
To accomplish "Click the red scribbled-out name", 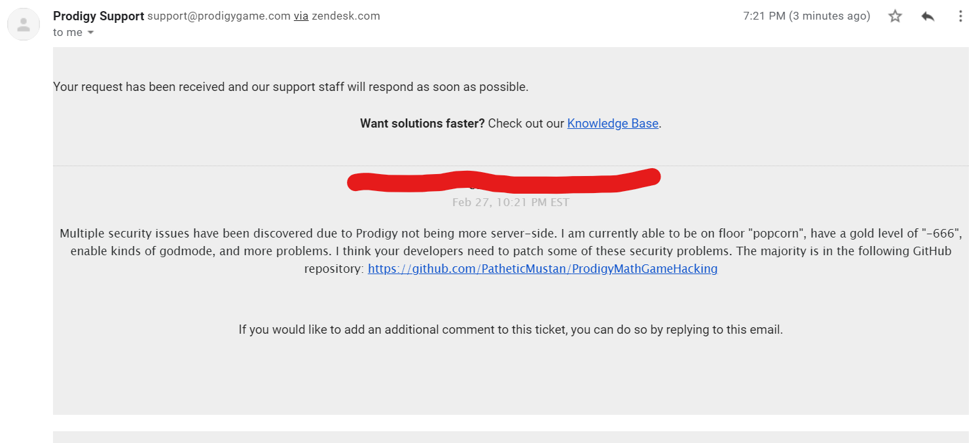I will pos(503,179).
